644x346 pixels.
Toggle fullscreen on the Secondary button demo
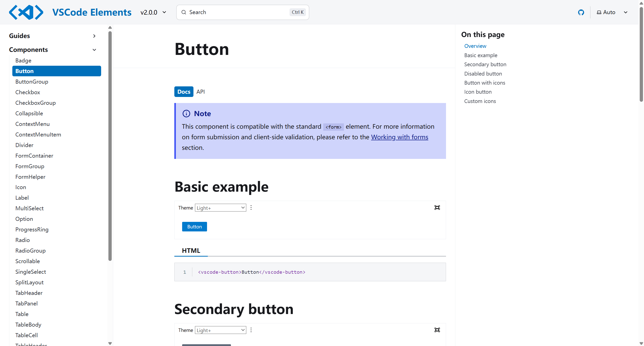[x=437, y=330]
